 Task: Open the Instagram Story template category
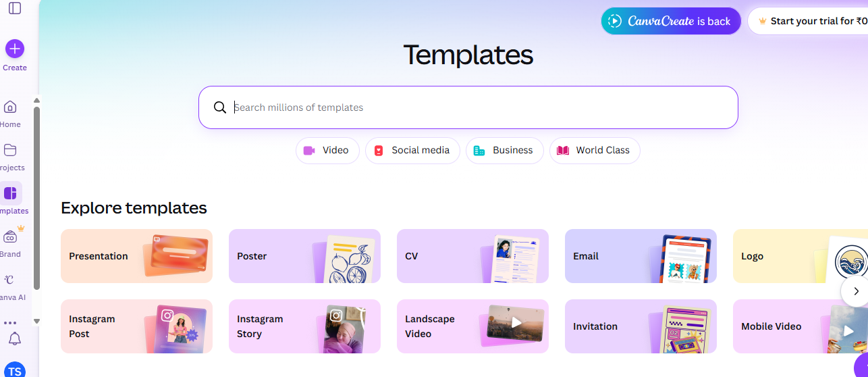[304, 326]
